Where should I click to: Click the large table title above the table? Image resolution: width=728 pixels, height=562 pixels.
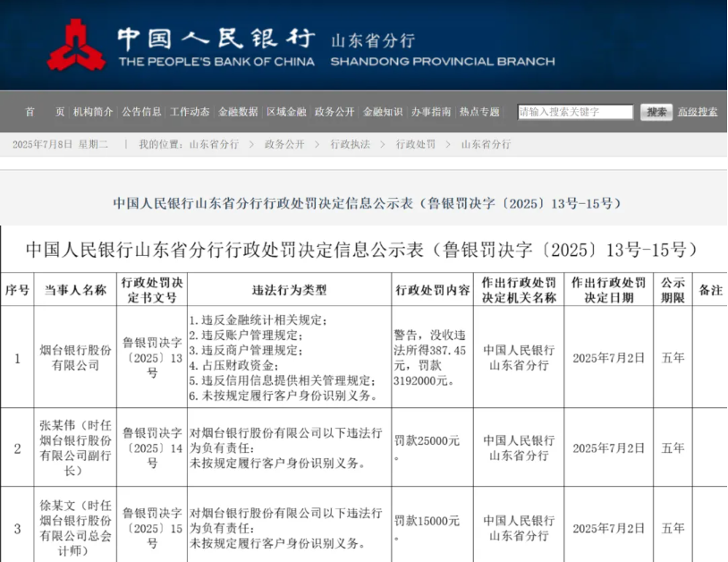tap(362, 250)
